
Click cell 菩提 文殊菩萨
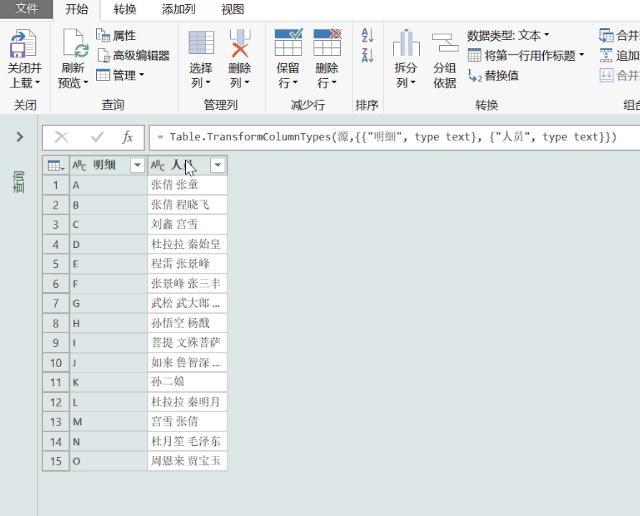tap(187, 343)
